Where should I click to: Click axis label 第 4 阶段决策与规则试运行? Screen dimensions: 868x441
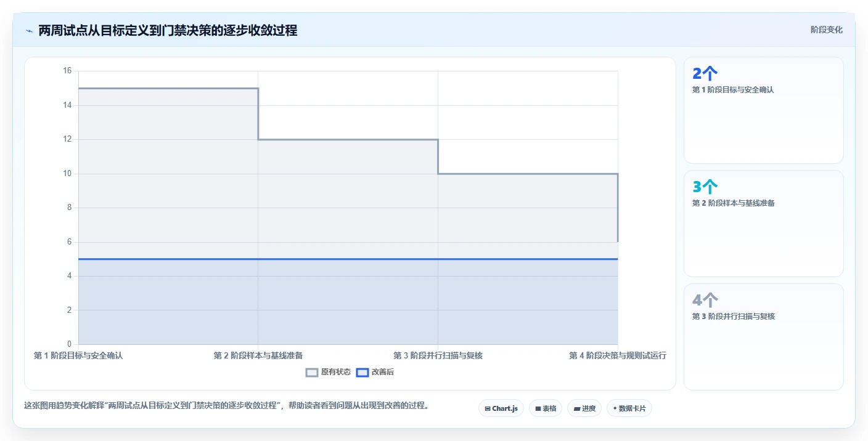click(618, 355)
